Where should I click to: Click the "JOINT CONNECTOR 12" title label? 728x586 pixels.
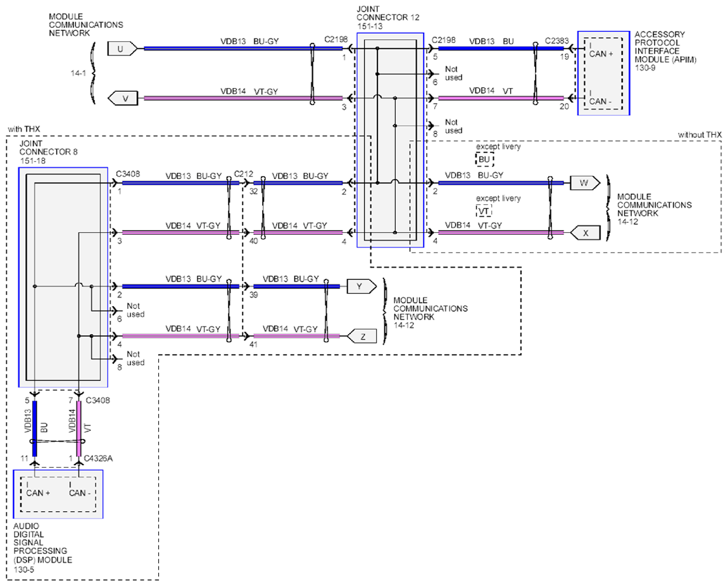point(387,13)
